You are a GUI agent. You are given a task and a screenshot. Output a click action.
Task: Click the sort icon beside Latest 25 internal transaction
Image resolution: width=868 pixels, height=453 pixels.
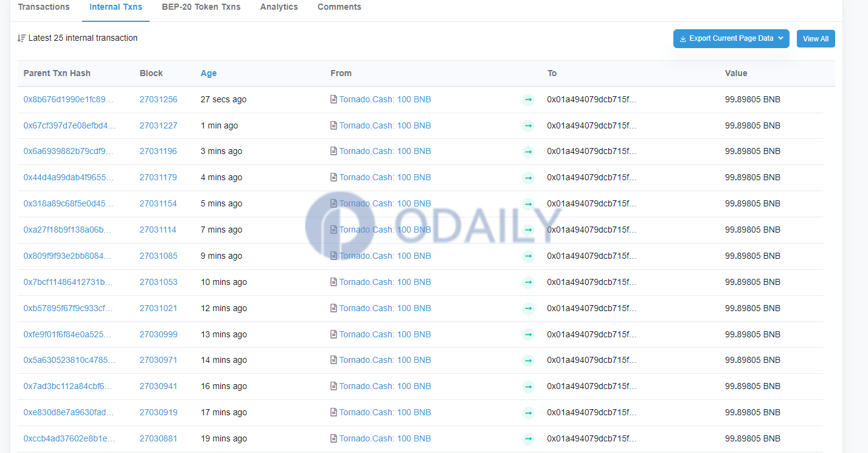click(x=21, y=38)
